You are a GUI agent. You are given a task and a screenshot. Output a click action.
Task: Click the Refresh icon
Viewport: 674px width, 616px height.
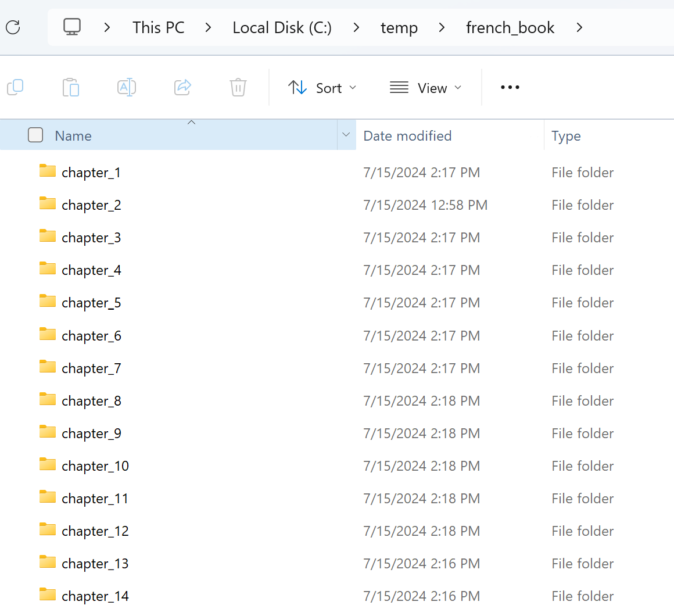13,27
